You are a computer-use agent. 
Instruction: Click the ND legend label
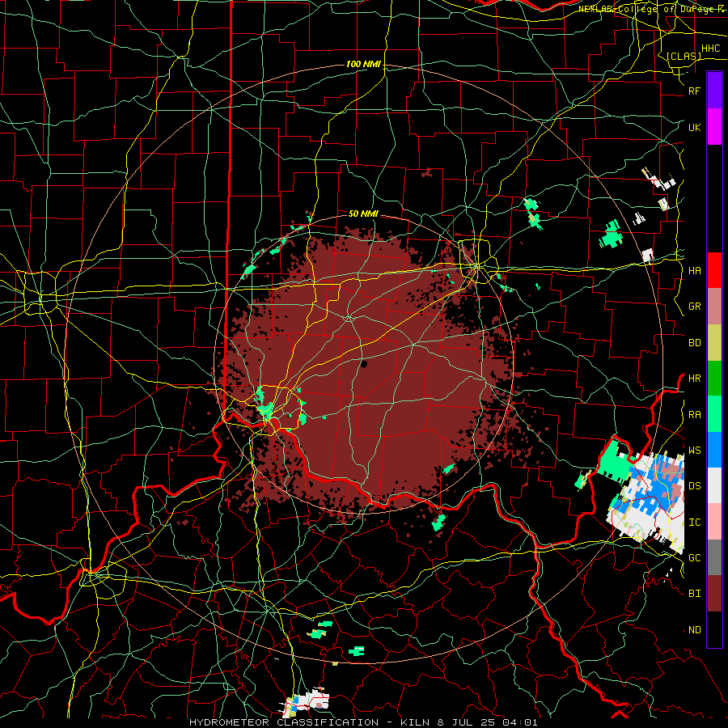(694, 629)
